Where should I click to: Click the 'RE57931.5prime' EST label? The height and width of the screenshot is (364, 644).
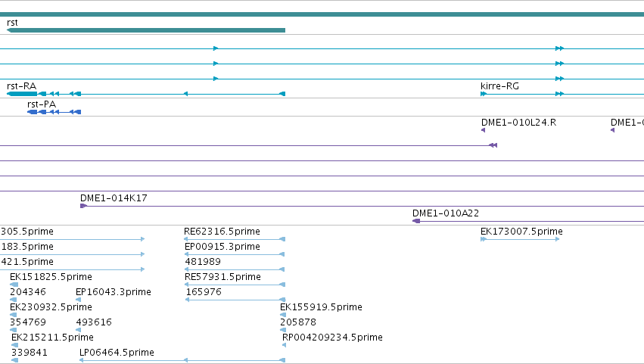pyautogui.click(x=222, y=277)
